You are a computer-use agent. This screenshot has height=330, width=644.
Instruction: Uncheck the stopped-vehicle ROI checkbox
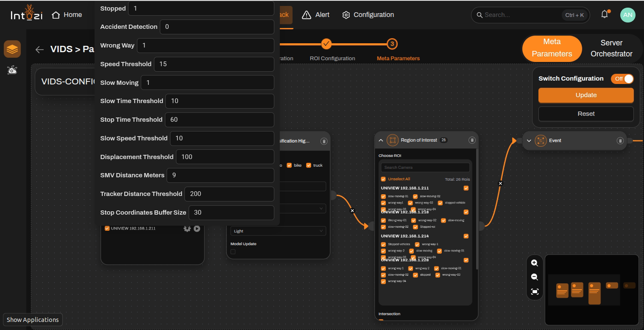440,203
